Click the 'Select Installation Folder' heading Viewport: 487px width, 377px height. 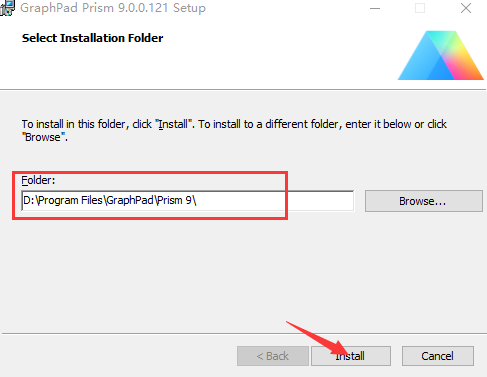click(x=92, y=38)
